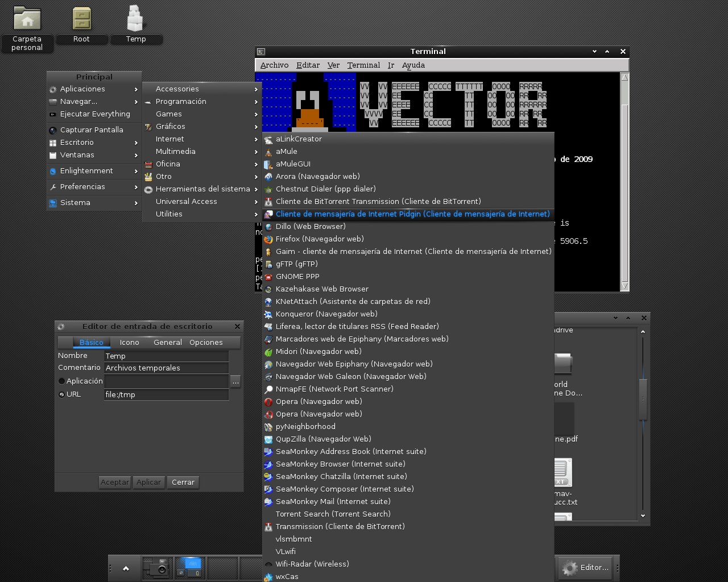Open Midori web browser entry
The height and width of the screenshot is (582, 728).
coord(318,352)
